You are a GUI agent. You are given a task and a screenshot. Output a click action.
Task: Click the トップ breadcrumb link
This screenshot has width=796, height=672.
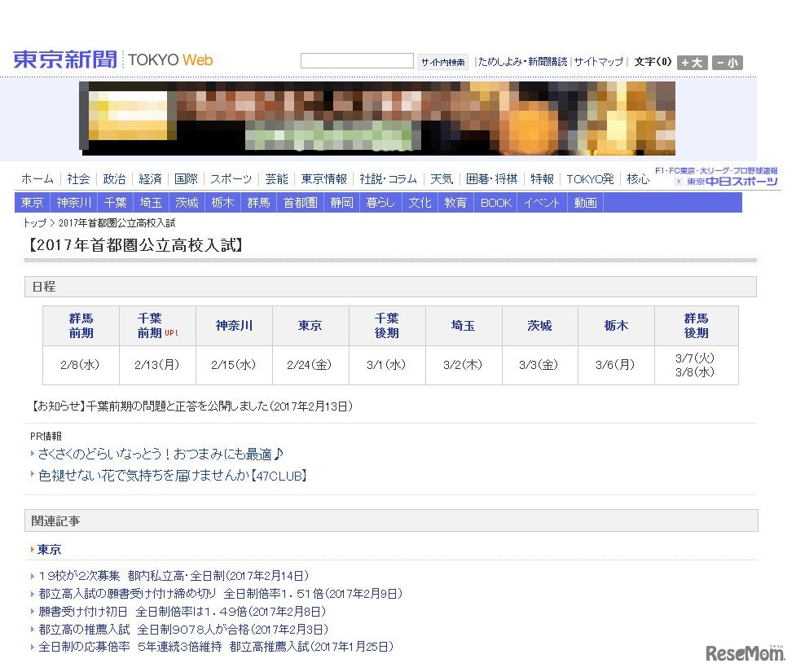33,223
